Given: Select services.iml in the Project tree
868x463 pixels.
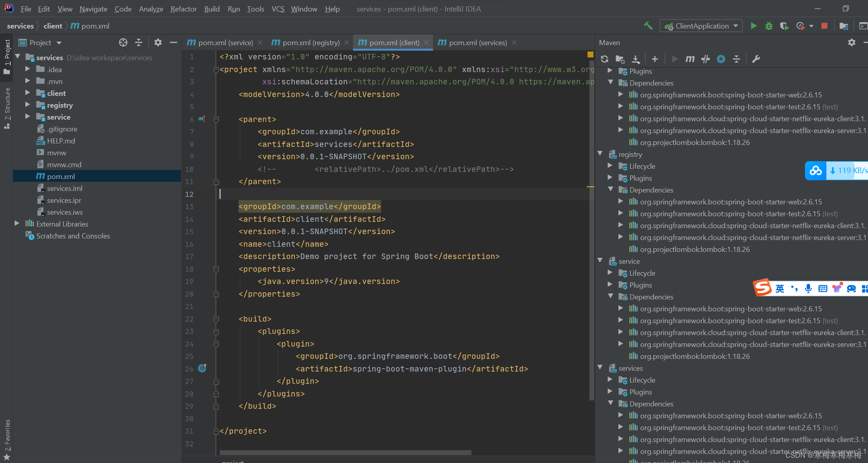Looking at the screenshot, I should [x=65, y=188].
